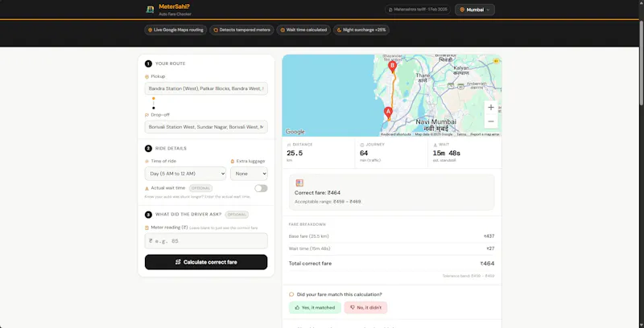Click the Extra luggage bag icon
Viewport: 644px width, 328px height.
(x=233, y=162)
